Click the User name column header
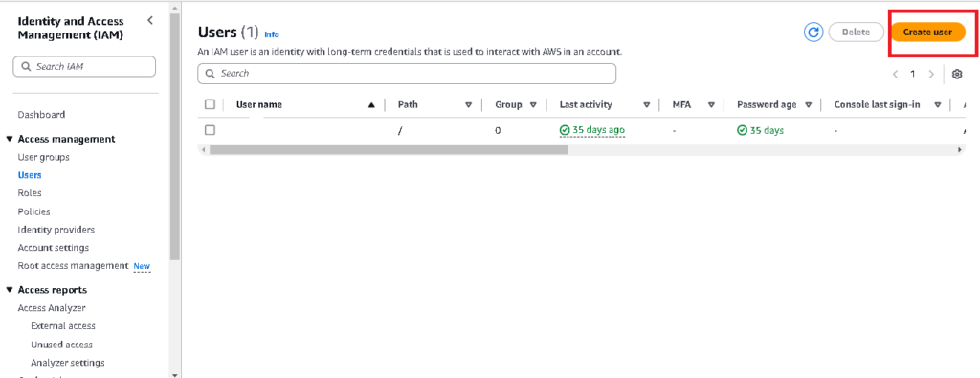980x378 pixels. (258, 105)
